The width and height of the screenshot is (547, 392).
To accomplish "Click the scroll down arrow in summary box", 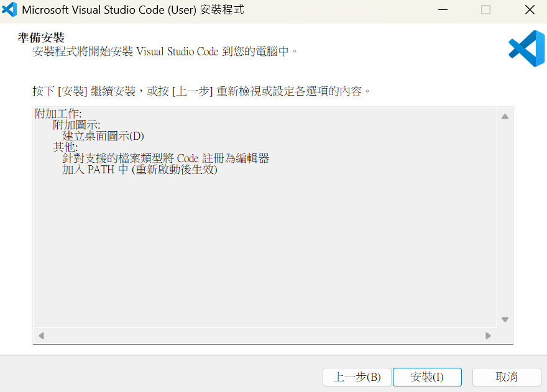I will click(x=505, y=319).
